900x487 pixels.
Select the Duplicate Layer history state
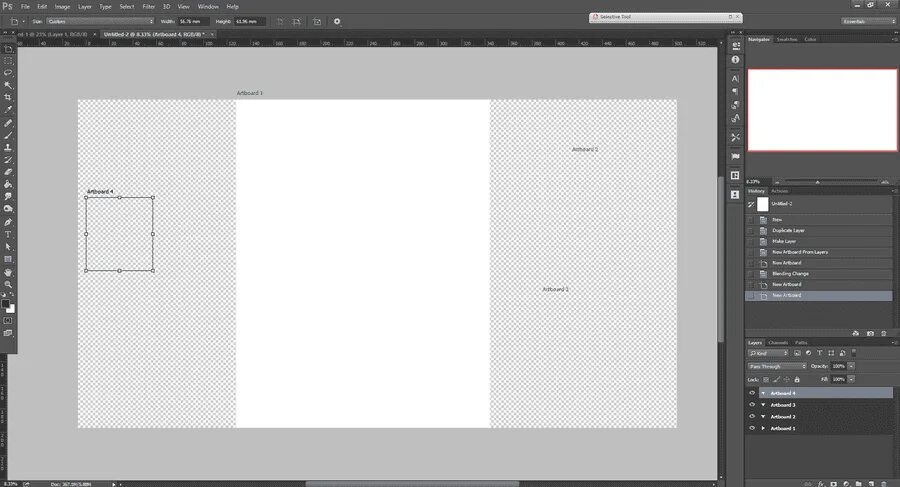819,230
